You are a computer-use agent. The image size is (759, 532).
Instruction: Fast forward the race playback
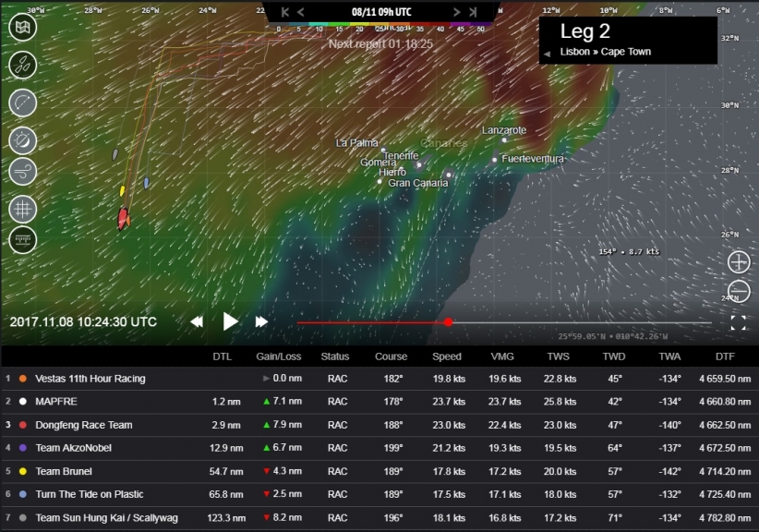coord(261,322)
